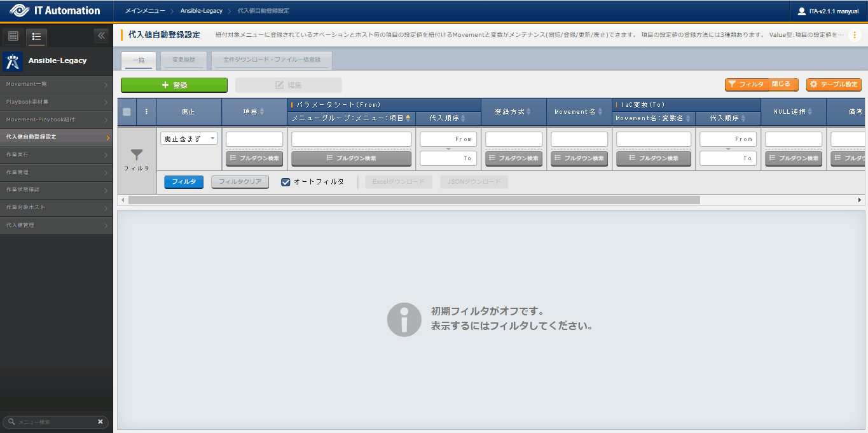868x433 pixels.
Task: Click the sort arrows on 項番 column
Action: click(x=262, y=112)
